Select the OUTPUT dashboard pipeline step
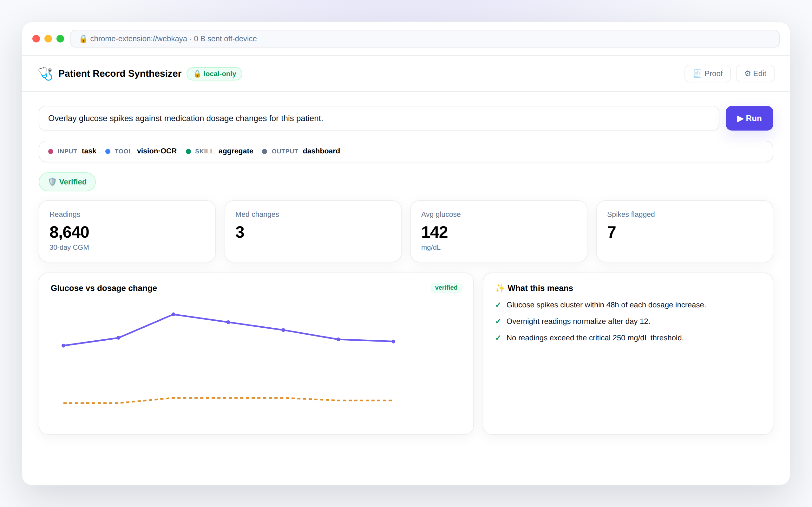Screen dimensions: 812x507 pos(301,151)
